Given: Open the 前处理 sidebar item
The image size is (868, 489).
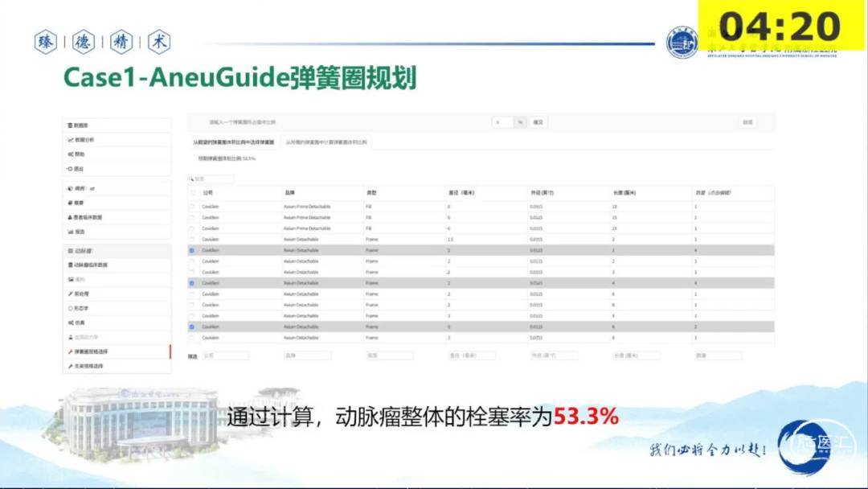Looking at the screenshot, I should [x=117, y=294].
